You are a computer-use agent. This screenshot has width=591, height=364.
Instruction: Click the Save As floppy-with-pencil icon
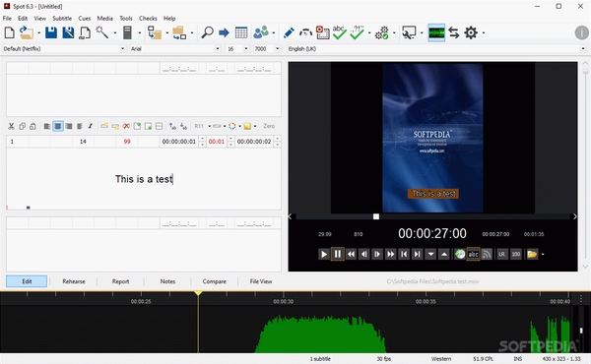click(x=68, y=32)
